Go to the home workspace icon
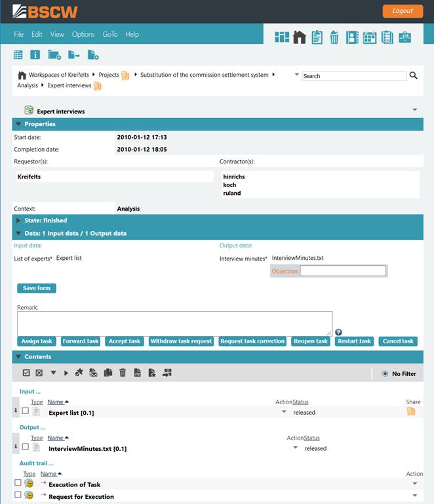The width and height of the screenshot is (434, 504). (300, 37)
